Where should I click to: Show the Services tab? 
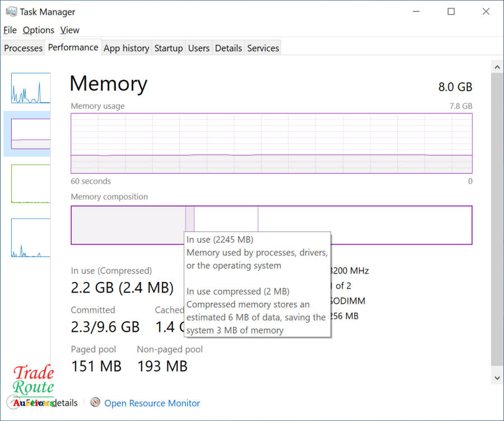click(x=263, y=48)
